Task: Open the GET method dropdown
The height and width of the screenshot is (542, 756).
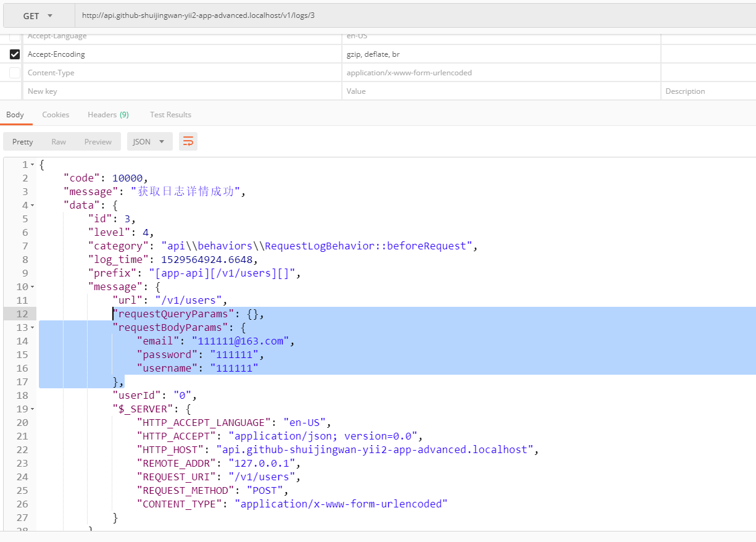Action: click(x=38, y=16)
